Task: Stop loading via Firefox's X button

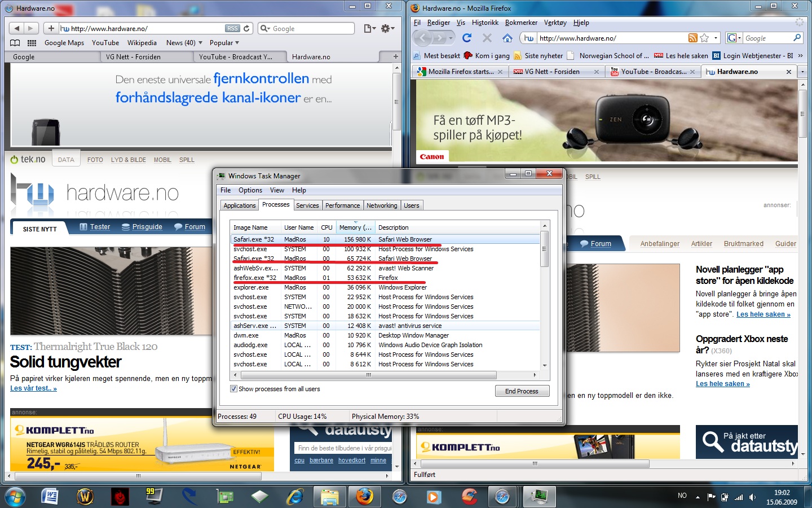Action: pos(487,38)
